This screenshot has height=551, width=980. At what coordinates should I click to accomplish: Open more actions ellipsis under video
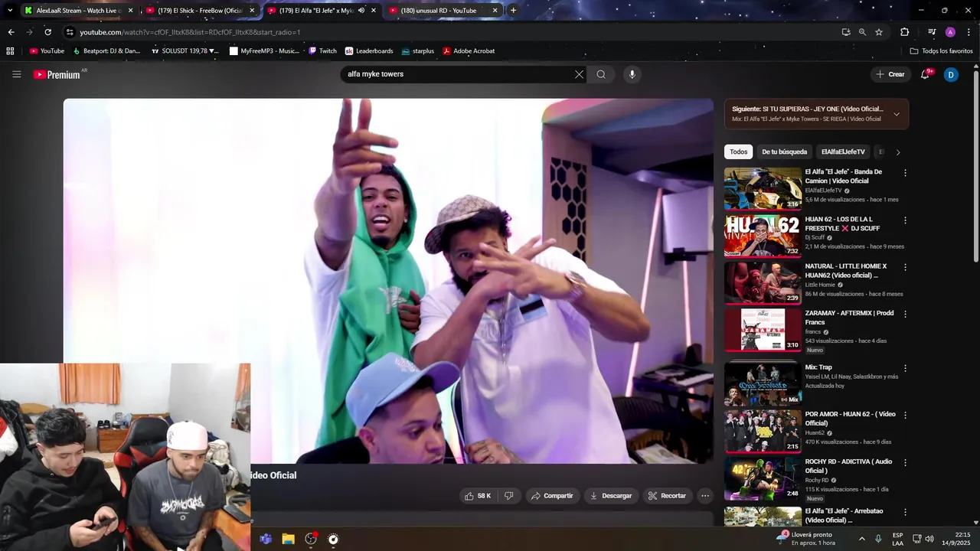705,496
